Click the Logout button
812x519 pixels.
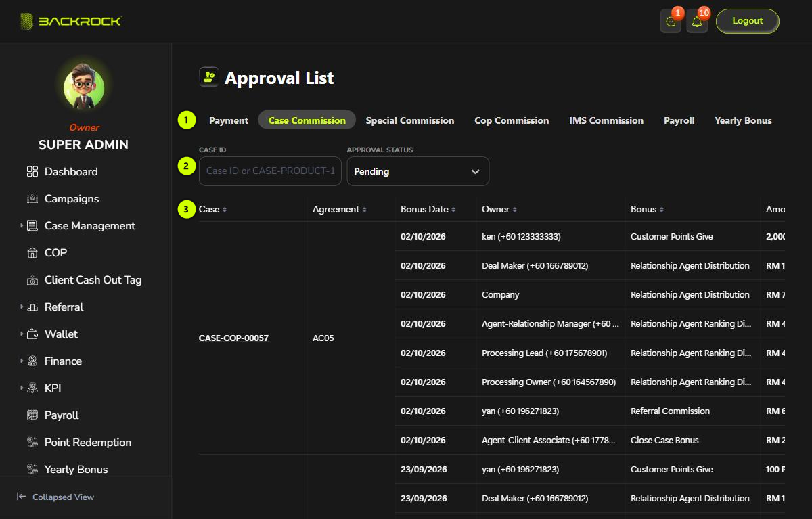[748, 21]
